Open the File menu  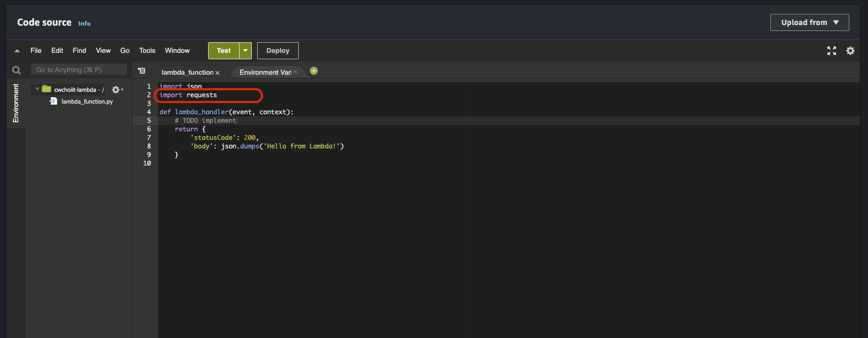36,51
